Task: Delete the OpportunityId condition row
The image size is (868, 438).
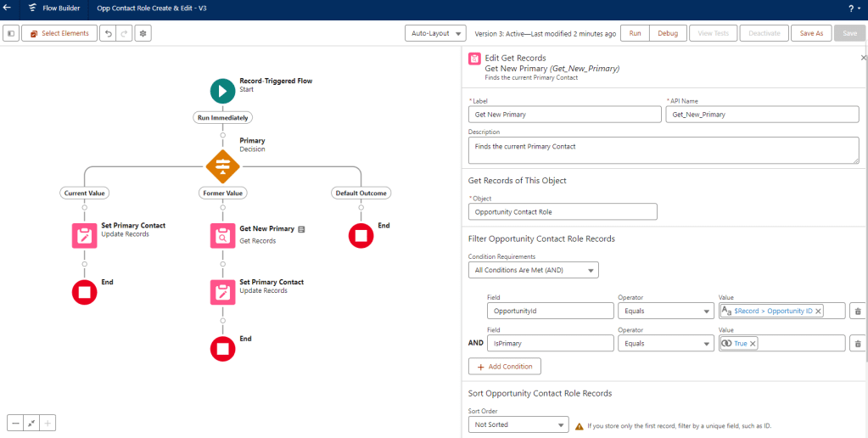Action: click(857, 311)
